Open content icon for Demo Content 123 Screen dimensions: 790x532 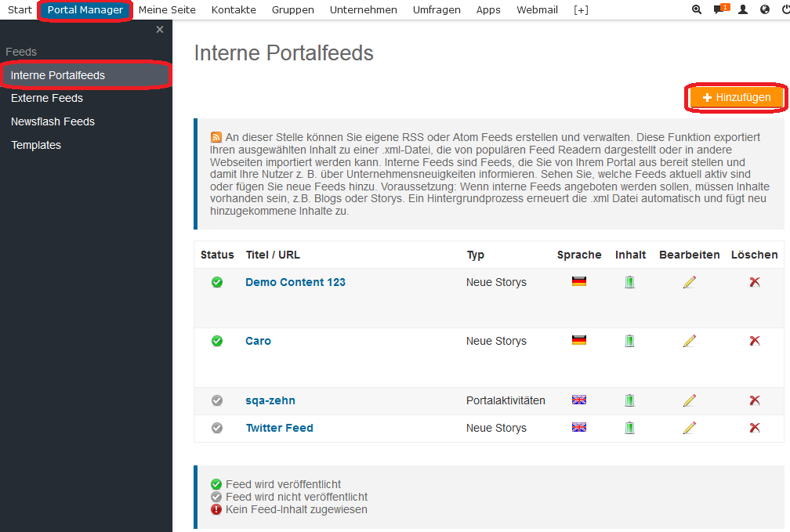pos(630,282)
